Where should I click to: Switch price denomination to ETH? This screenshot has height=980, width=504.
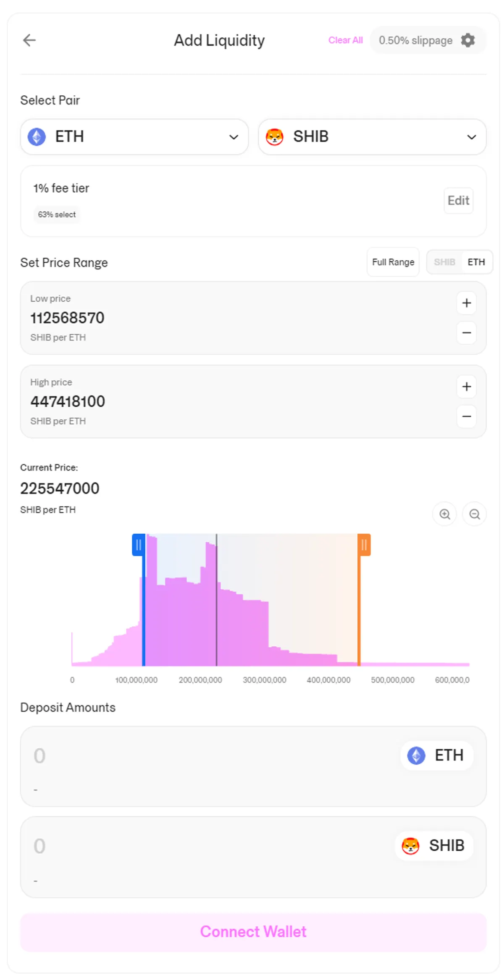(x=476, y=262)
